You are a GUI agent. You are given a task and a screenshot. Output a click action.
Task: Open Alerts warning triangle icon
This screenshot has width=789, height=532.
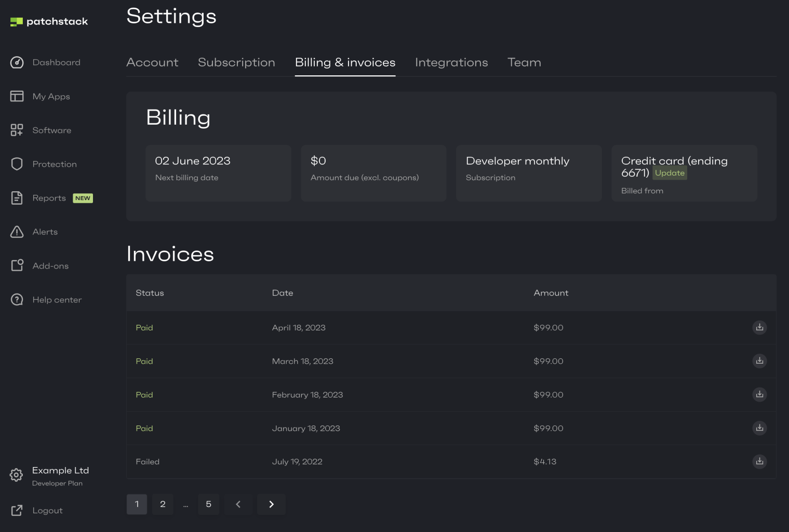tap(17, 232)
